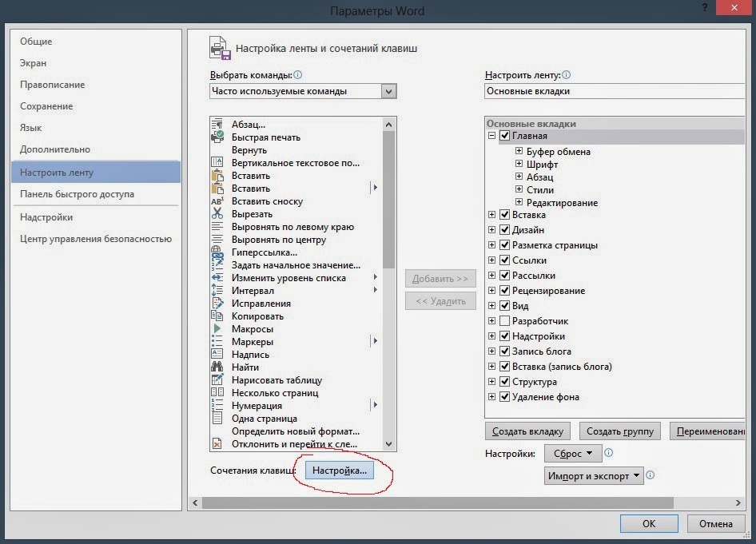Expand the Стили group
The image size is (756, 544).
(519, 189)
